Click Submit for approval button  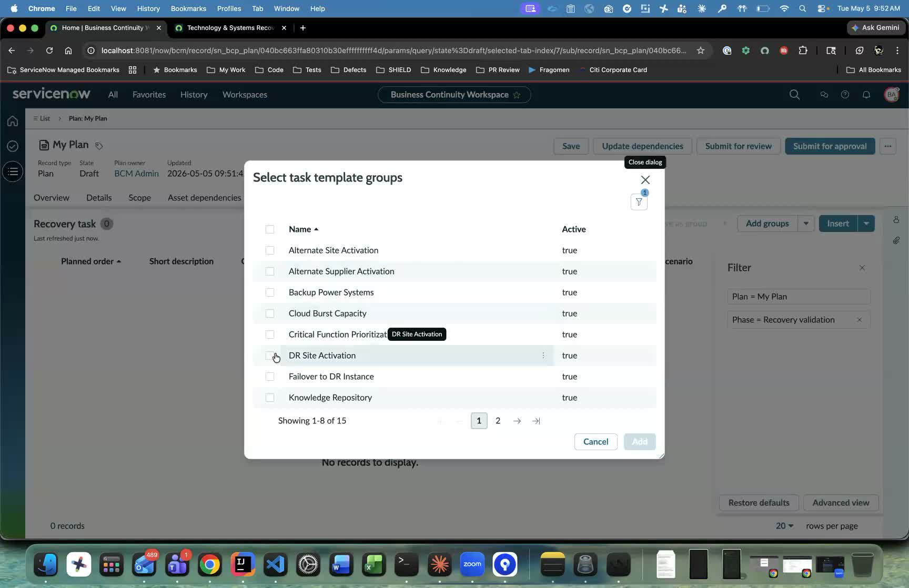(830, 146)
